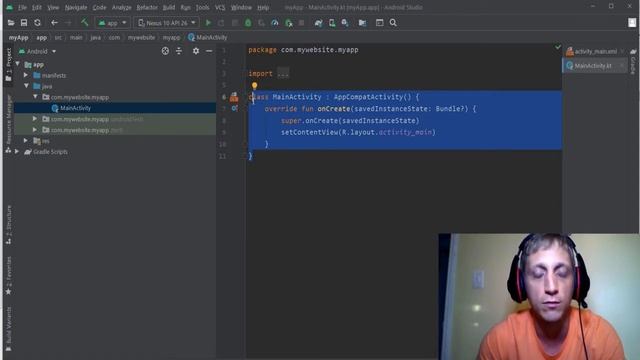Click the Make Project hammer icon
Viewport: 640px width, 360px height.
pyautogui.click(x=84, y=22)
